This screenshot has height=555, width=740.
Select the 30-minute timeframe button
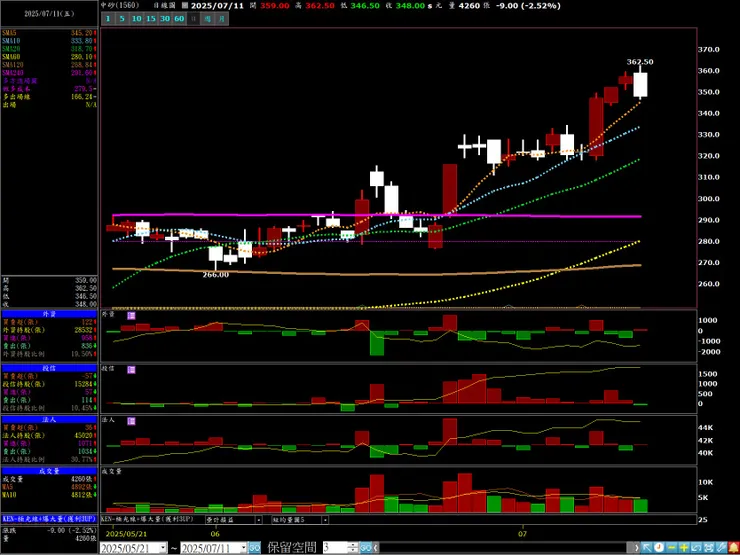click(x=165, y=18)
